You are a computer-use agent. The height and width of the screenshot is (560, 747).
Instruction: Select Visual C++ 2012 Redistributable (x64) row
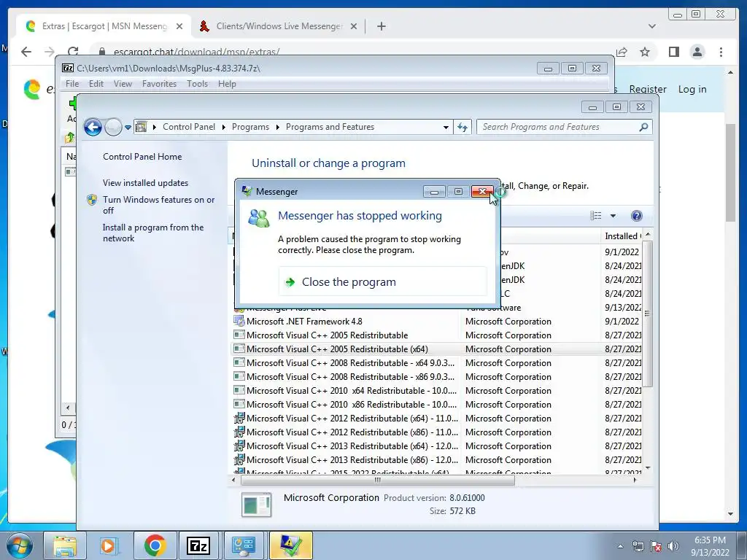coord(437,418)
